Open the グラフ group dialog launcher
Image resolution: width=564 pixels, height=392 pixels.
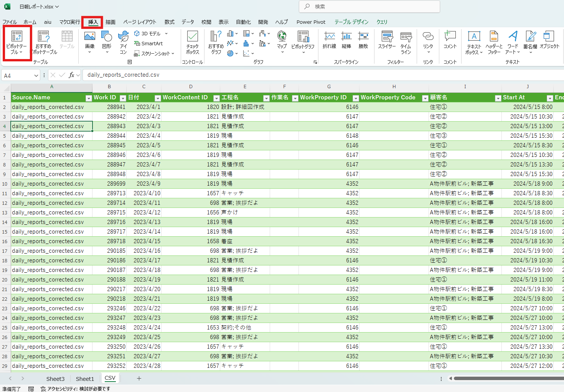click(315, 62)
